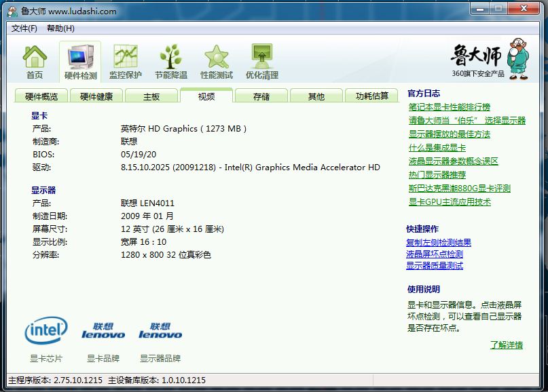Start 显示器质量测试
The width and height of the screenshot is (548, 392).
coord(435,266)
